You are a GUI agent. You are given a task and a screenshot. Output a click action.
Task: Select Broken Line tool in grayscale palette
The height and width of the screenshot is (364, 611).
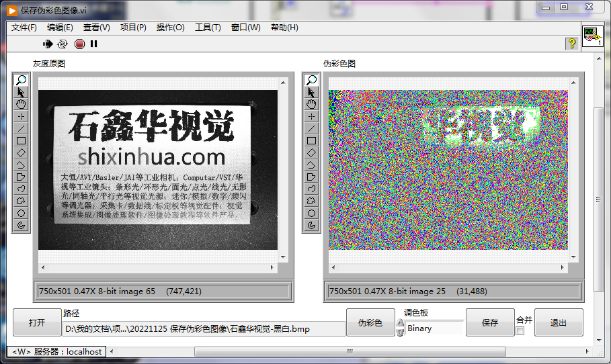point(21,165)
